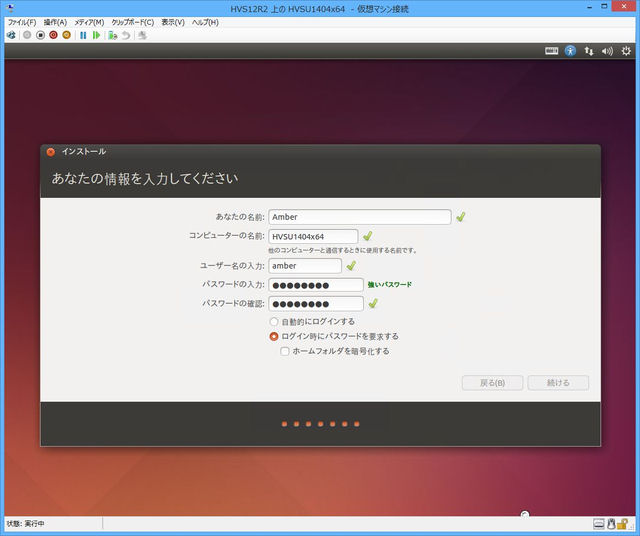Image resolution: width=640 pixels, height=536 pixels.
Task: Close the installer with orange X button
Action: coord(51,152)
